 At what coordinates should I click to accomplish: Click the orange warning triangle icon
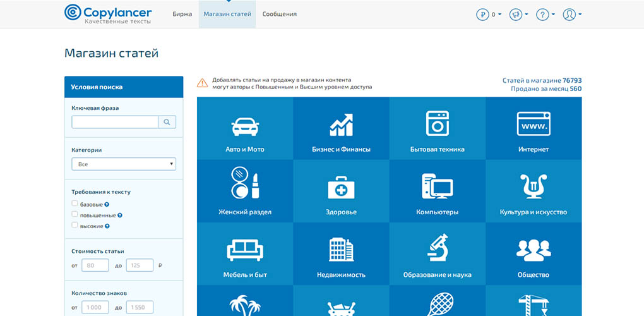point(203,83)
